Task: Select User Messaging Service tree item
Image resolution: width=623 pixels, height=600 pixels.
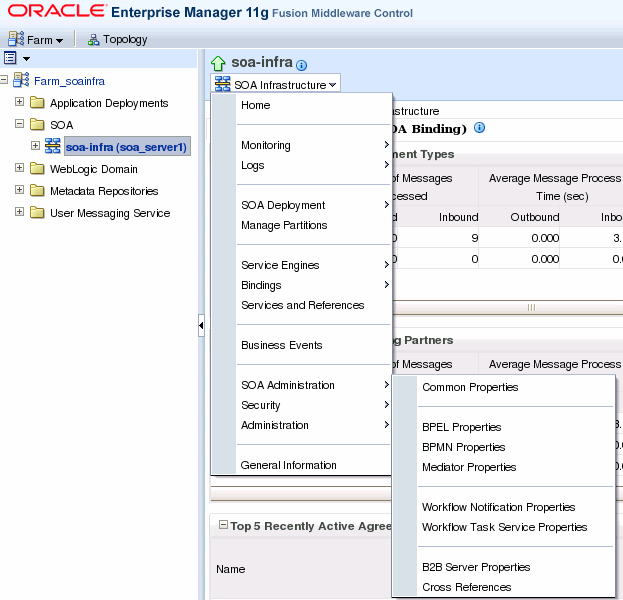Action: point(110,213)
